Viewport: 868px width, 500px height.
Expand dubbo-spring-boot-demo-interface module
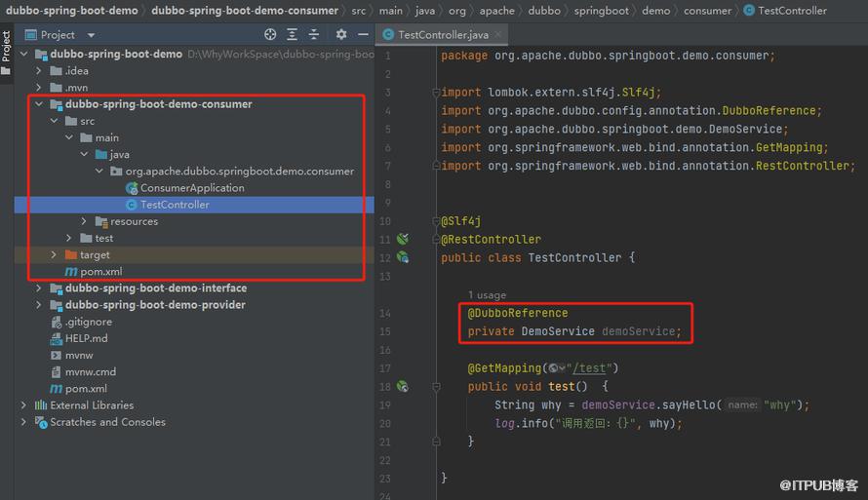tap(39, 288)
